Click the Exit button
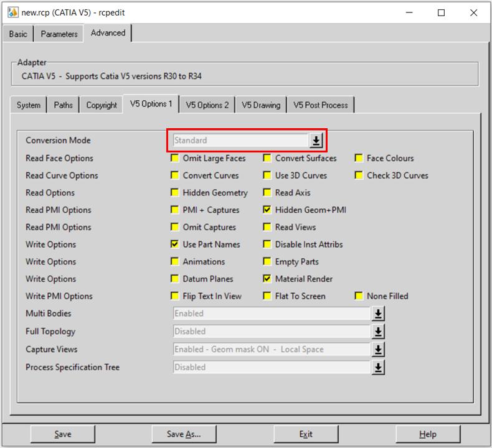492x448 pixels. [306, 434]
